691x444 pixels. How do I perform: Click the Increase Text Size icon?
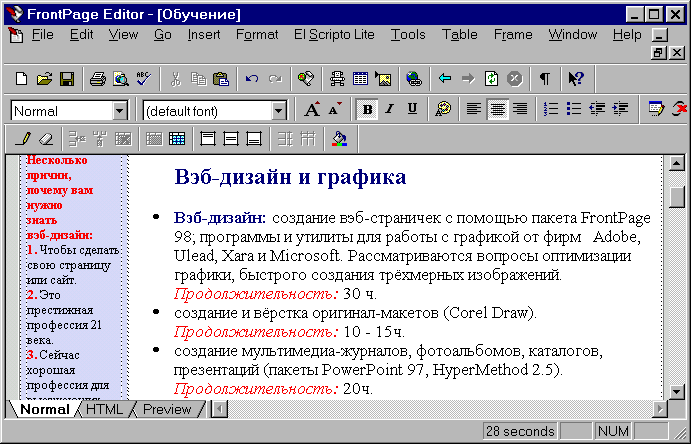pos(312,109)
